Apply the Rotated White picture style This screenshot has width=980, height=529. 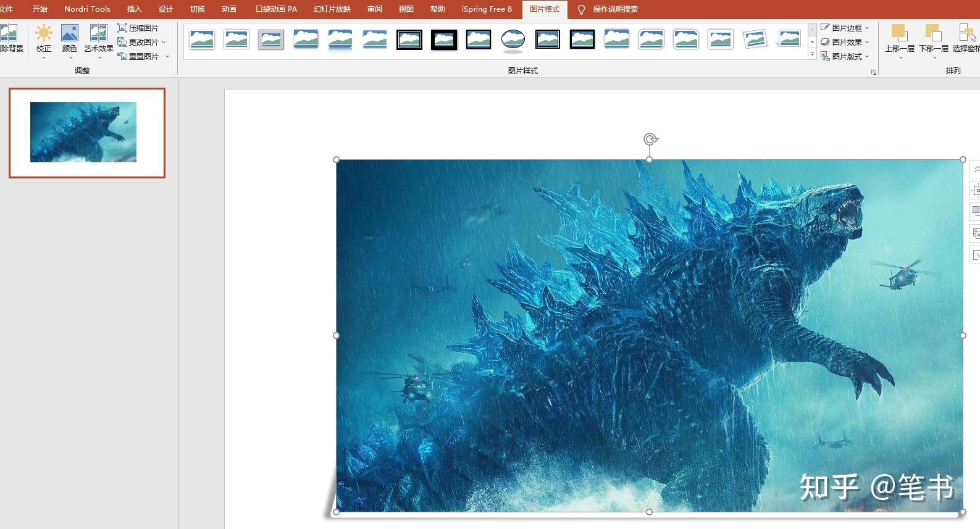pyautogui.click(x=755, y=40)
